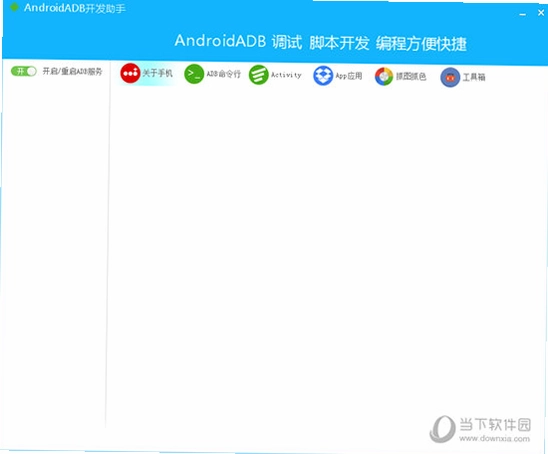Minimize the AndroidADB开发助手 window
Image resolution: width=548 pixels, height=454 pixels.
click(522, 14)
